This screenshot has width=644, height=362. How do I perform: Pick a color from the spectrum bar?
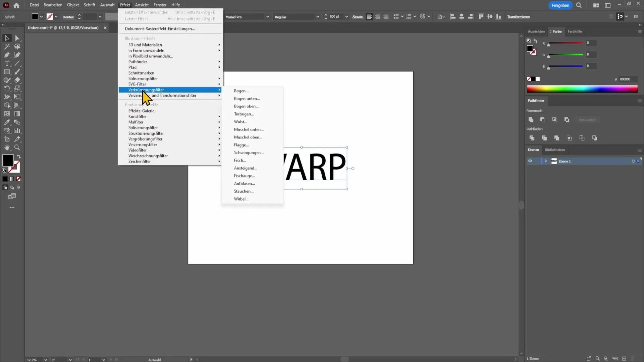click(x=582, y=89)
